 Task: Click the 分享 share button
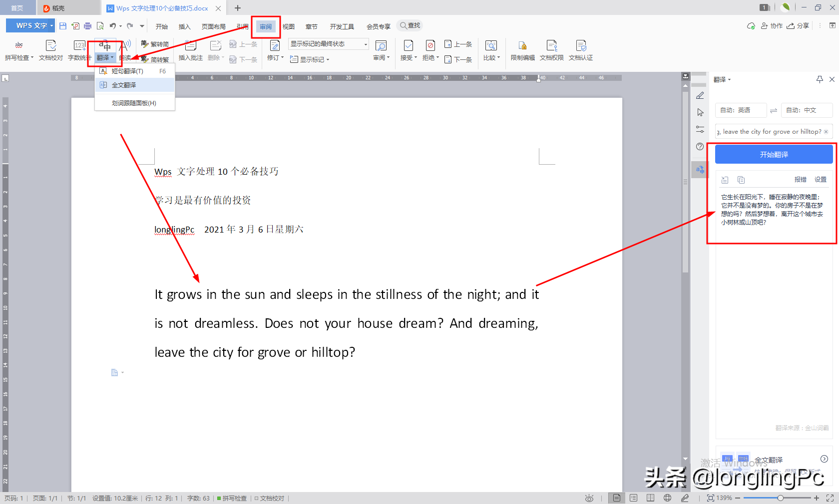pyautogui.click(x=798, y=26)
